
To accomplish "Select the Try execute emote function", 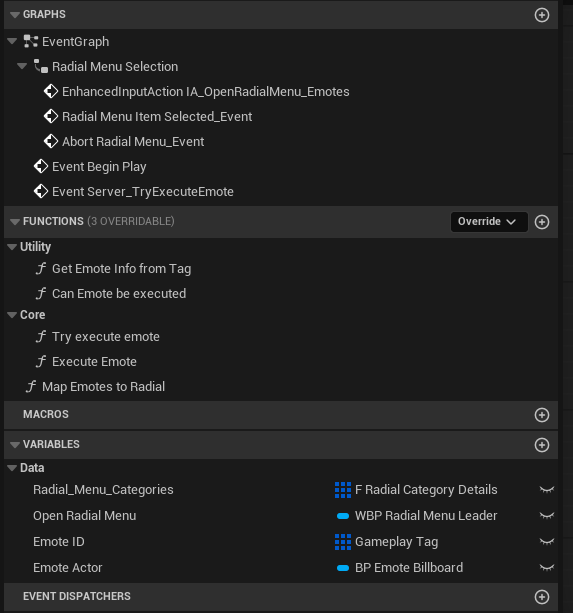I will click(106, 337).
